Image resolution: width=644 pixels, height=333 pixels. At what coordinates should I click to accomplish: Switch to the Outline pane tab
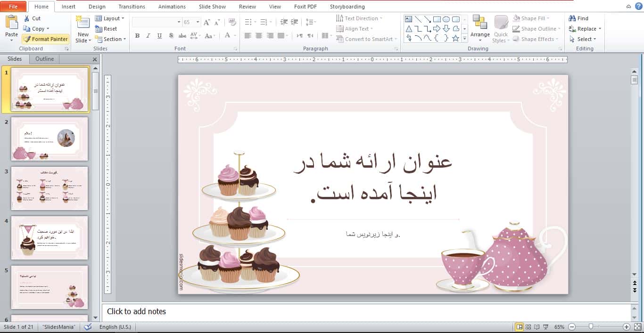(x=45, y=59)
